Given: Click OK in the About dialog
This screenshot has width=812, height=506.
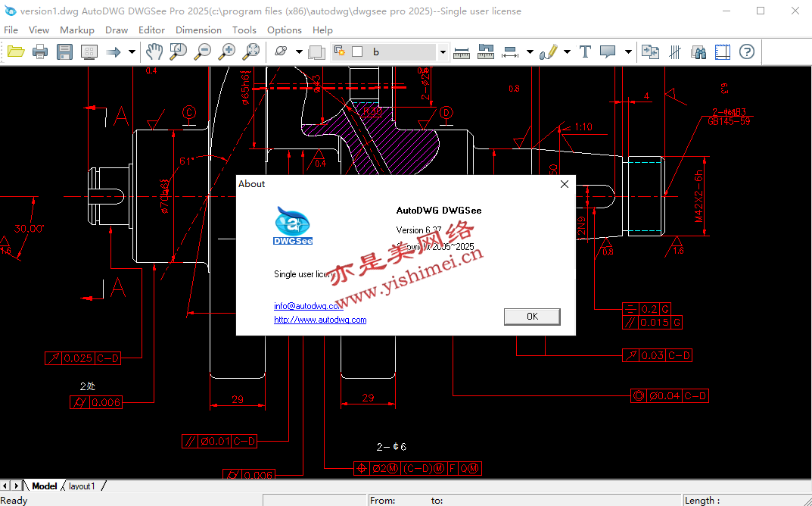Looking at the screenshot, I should pos(532,317).
